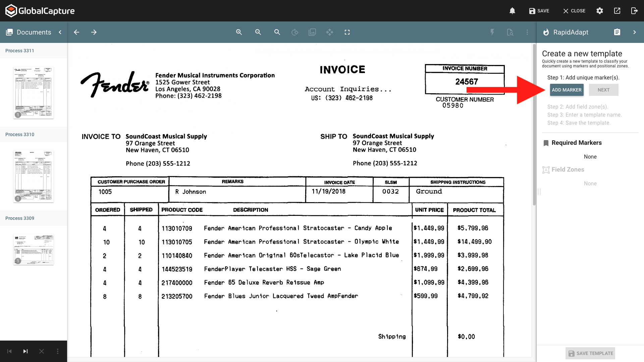
Task: Click the NEXT button
Action: coord(604,90)
